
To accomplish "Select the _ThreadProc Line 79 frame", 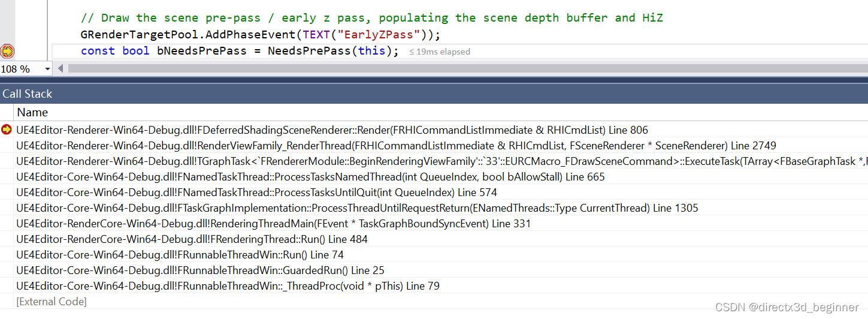I will [228, 286].
